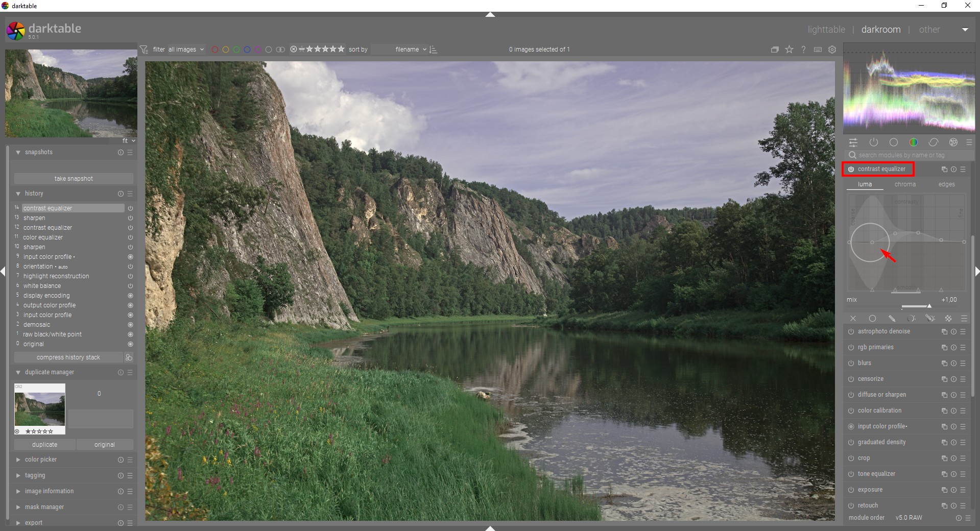Click the reverse sort order icon
This screenshot has height=531, width=980.
434,50
